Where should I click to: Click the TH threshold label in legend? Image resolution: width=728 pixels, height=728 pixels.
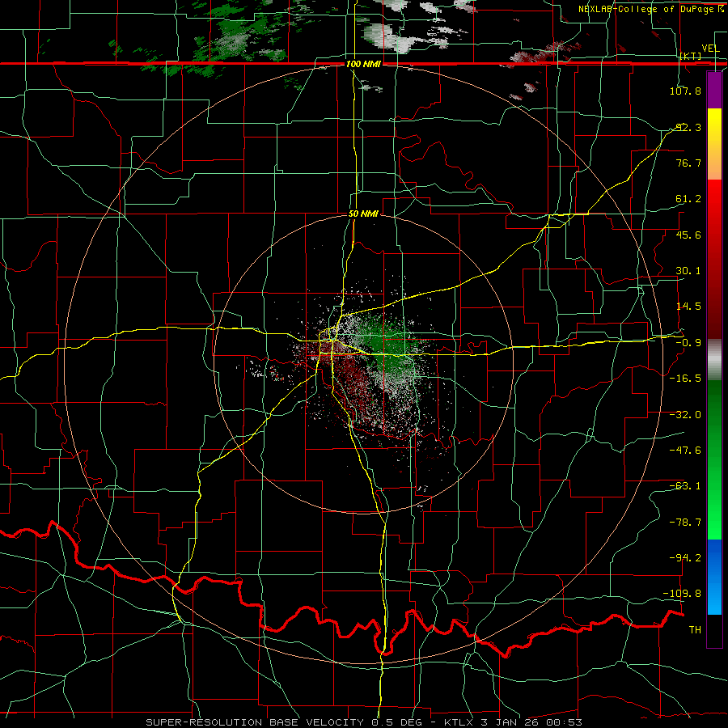point(695,630)
